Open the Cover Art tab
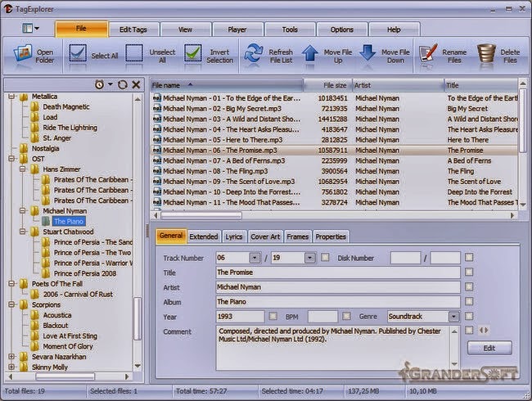Image resolution: width=532 pixels, height=401 pixels. [265, 237]
